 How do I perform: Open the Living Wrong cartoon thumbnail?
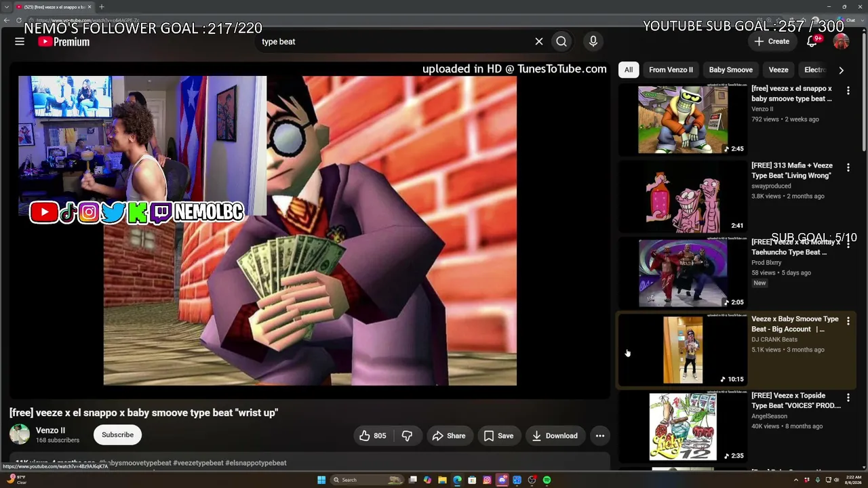click(x=683, y=197)
